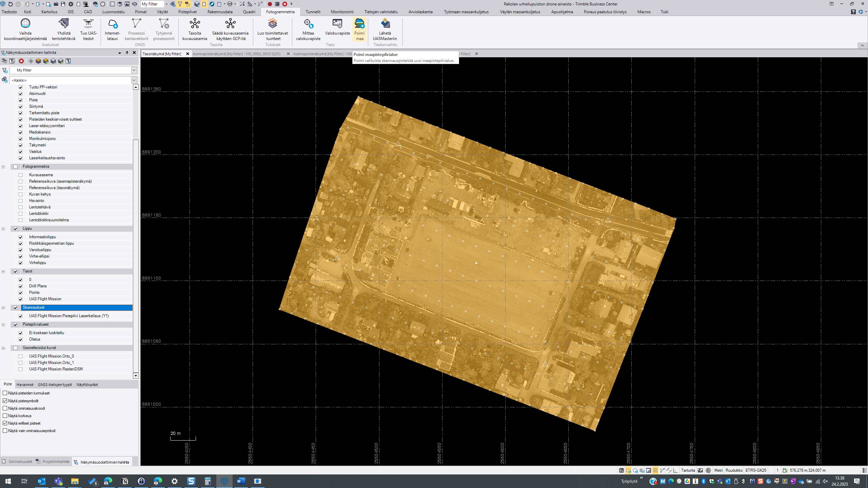Click GNSS-tietojen tyypit tab
The width and height of the screenshot is (868, 488).
(x=55, y=385)
